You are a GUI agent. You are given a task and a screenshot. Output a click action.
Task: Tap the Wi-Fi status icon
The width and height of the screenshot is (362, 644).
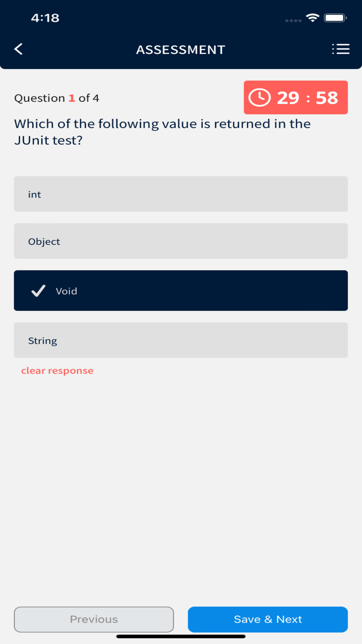click(312, 17)
